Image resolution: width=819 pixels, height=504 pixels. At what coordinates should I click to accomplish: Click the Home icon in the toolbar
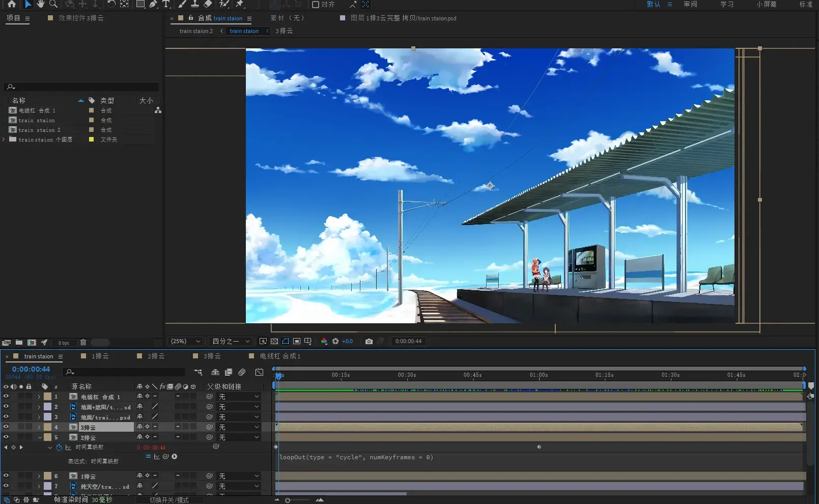tap(12, 4)
